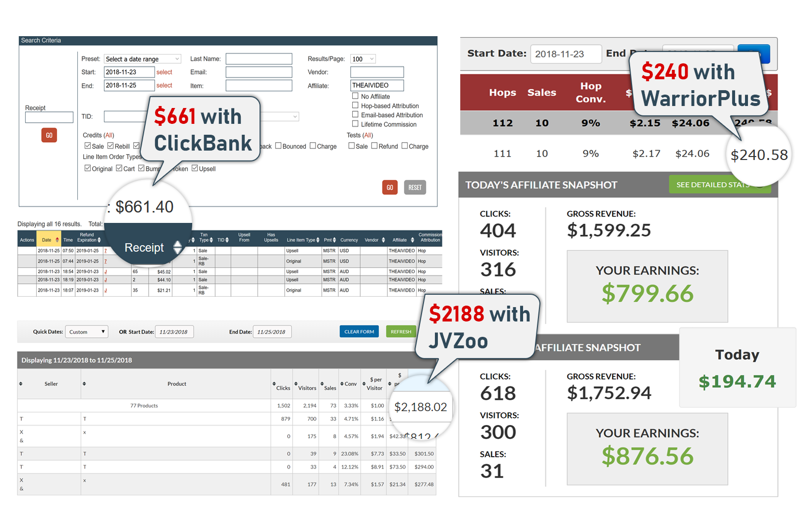Viewport: 797px width, 532px height.
Task: Click the $194.74 Today value
Action: [737, 382]
